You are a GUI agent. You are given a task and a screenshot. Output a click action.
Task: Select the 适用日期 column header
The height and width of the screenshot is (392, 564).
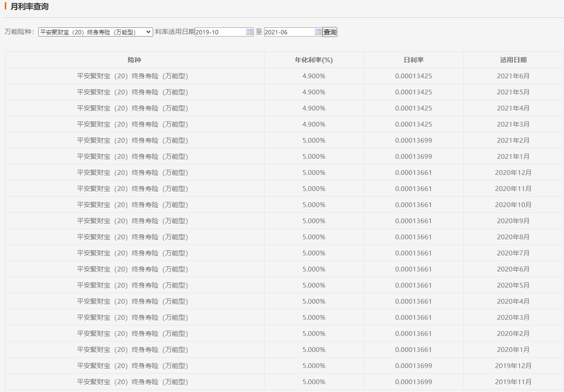tap(513, 60)
